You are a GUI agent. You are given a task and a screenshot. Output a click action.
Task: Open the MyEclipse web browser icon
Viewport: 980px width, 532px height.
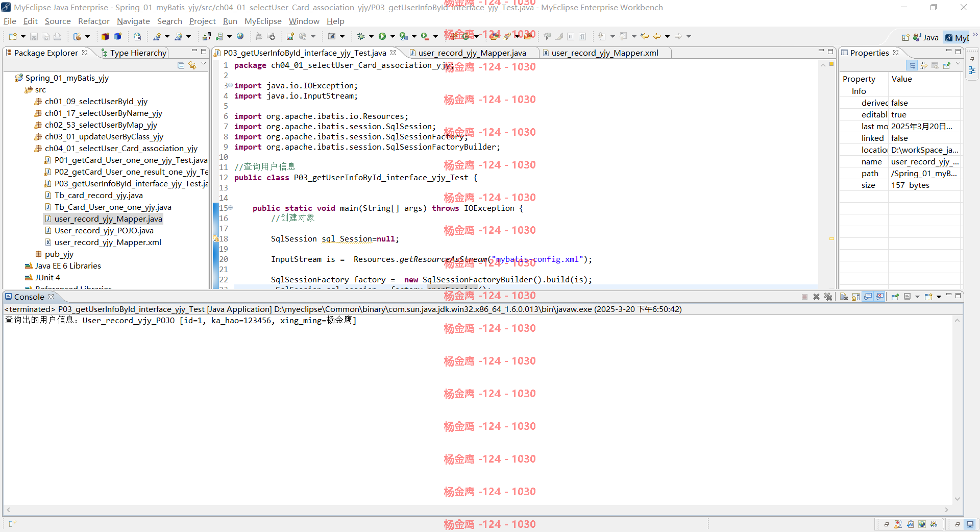[240, 36]
